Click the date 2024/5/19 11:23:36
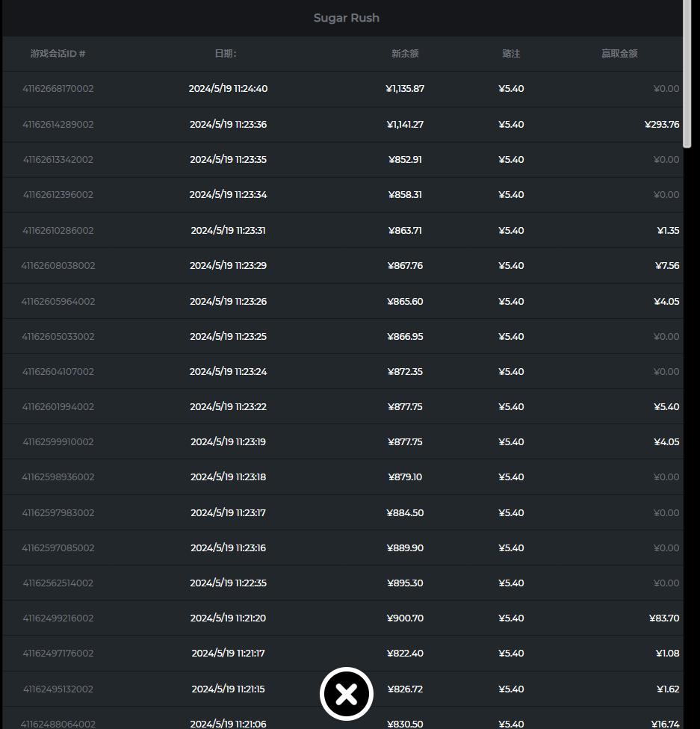The image size is (700, 729). [x=228, y=124]
